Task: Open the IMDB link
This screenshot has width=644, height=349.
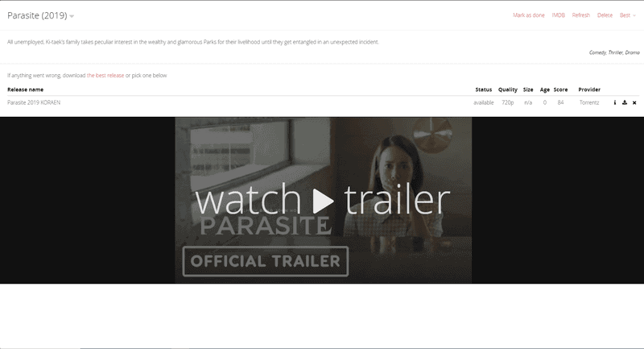Action: [x=558, y=15]
